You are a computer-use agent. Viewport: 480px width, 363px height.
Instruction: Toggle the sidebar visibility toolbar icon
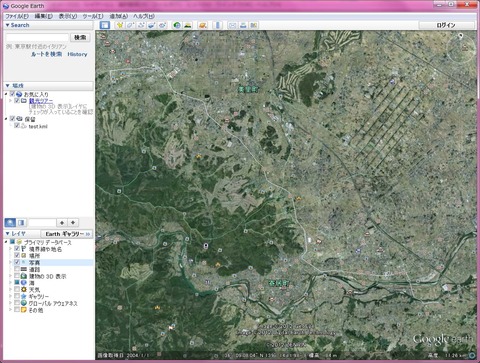(105, 25)
